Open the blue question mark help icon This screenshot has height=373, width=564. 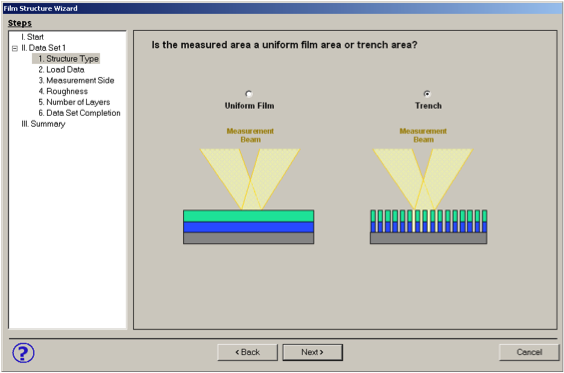point(23,353)
